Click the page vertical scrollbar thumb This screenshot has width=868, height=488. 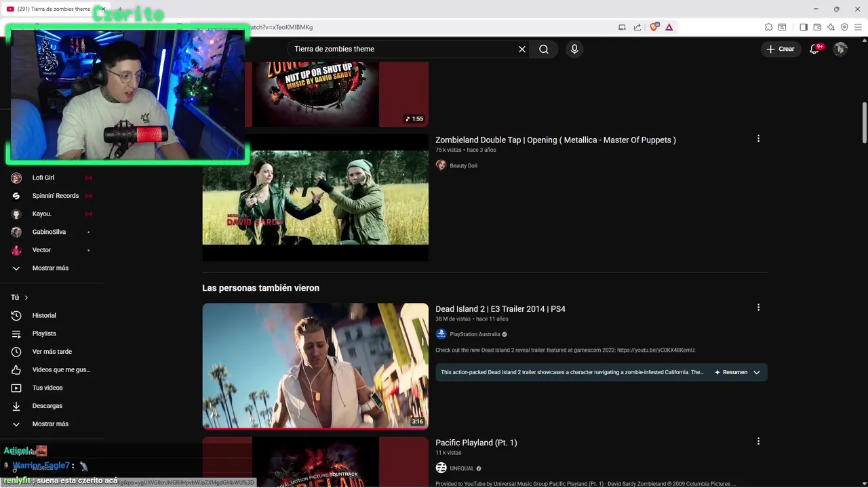coord(865,123)
